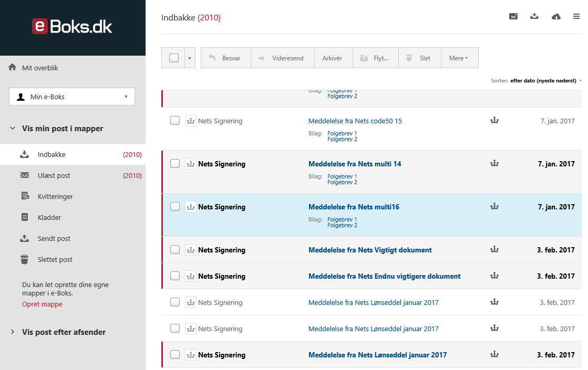Check the Vigtigt dokument message checkbox
Viewport: 588px width, 370px height.
175,250
